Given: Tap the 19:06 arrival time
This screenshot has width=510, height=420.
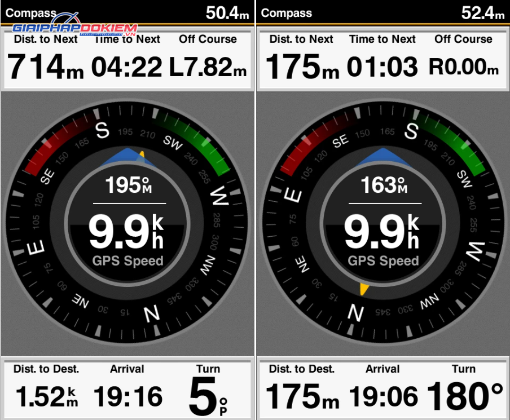Looking at the screenshot, I should (x=384, y=396).
